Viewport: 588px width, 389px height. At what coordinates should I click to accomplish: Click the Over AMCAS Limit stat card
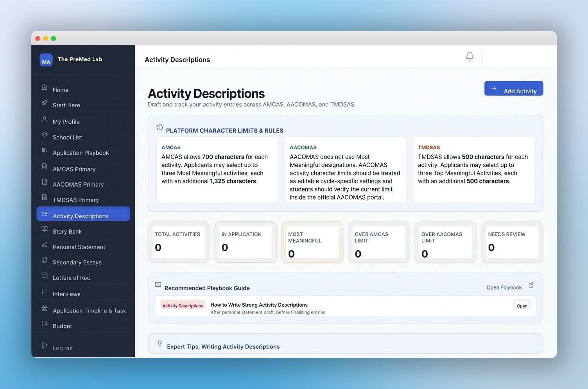tap(379, 242)
